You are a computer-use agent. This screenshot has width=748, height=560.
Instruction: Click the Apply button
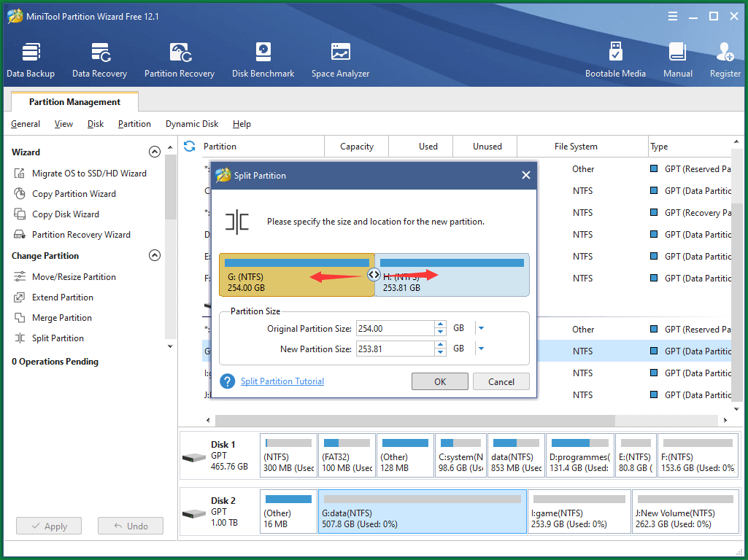tap(49, 526)
